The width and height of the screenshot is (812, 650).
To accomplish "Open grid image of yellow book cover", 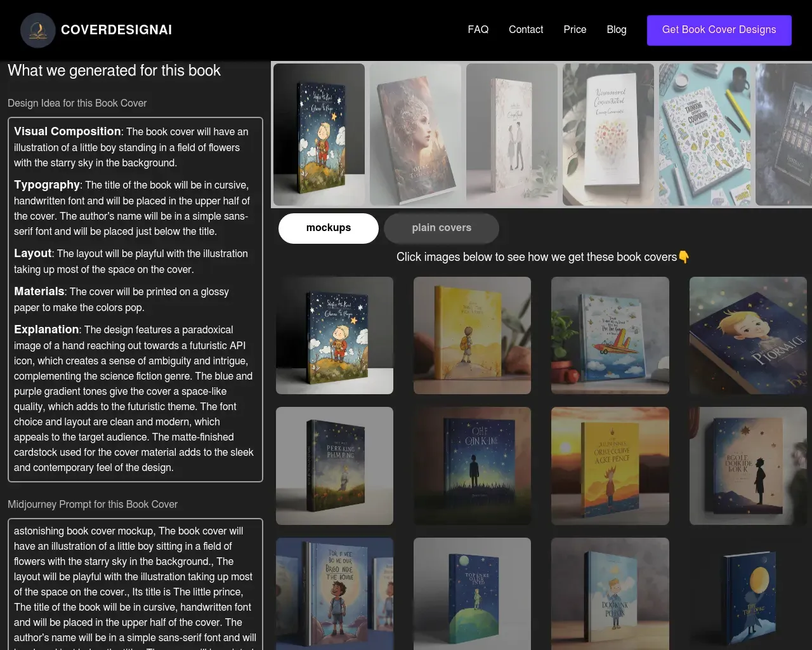I will click(472, 336).
